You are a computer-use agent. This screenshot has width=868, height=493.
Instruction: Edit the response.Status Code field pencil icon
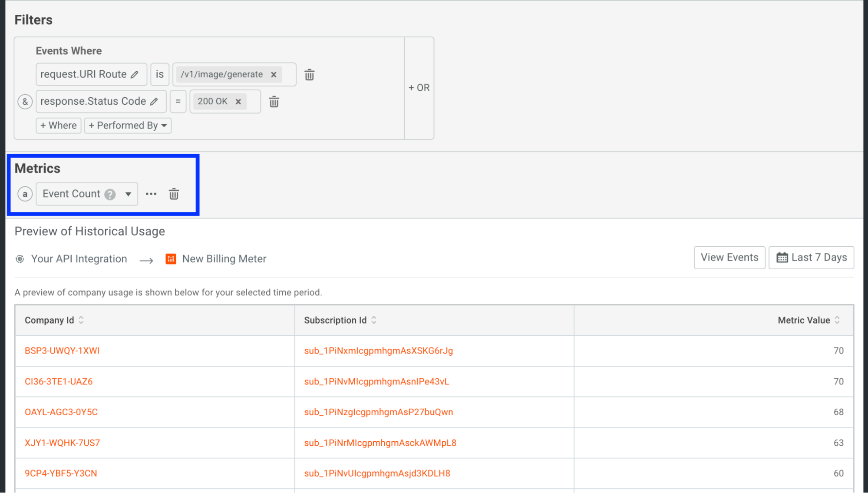[x=155, y=101]
